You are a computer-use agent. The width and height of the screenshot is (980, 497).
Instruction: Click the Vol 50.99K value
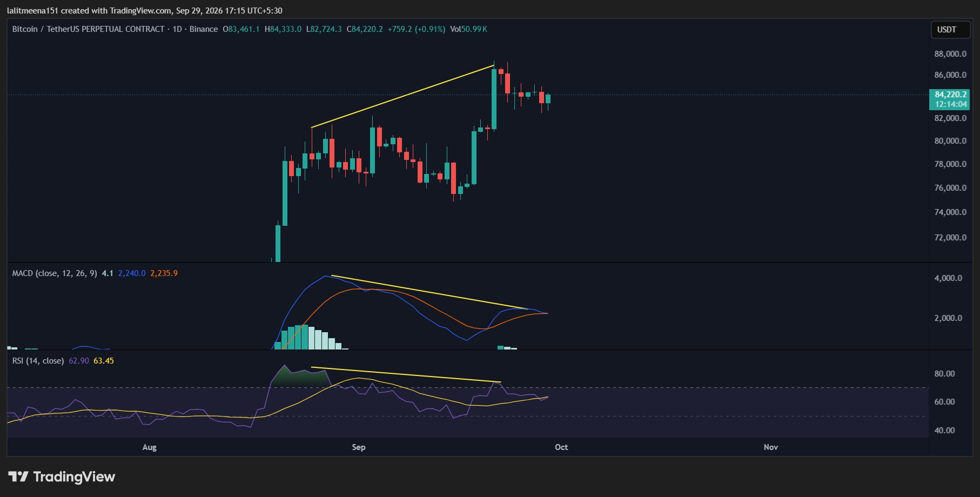469,29
